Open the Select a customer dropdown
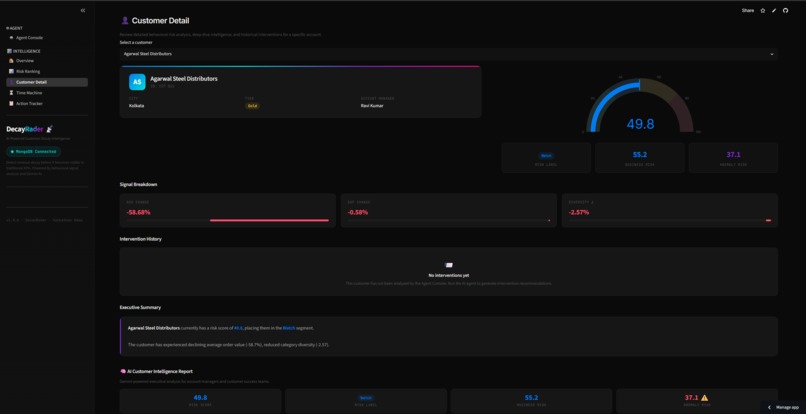This screenshot has width=806, height=414. click(449, 53)
